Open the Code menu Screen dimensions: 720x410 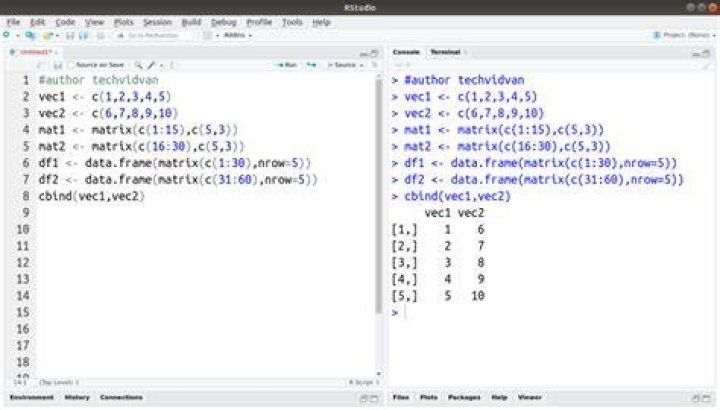click(x=65, y=22)
